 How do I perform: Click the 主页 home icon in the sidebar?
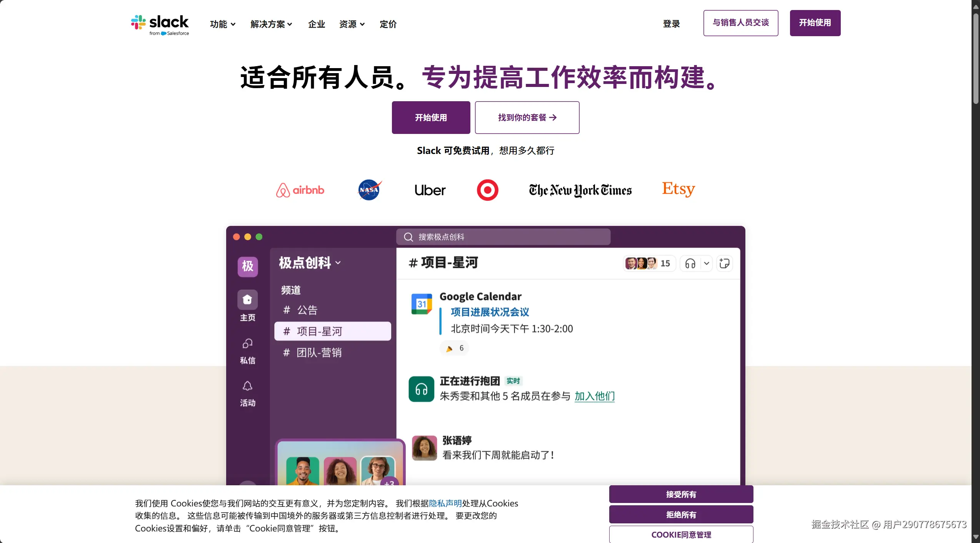tap(247, 300)
